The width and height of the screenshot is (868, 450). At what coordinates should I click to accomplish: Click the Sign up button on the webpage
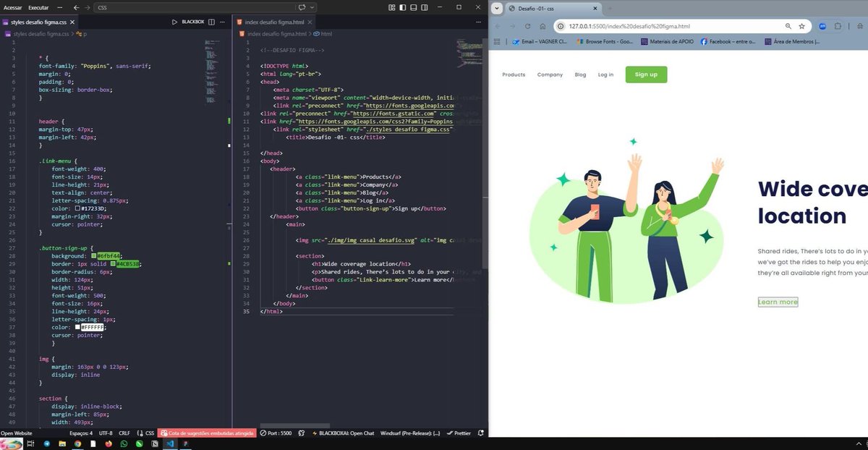pyautogui.click(x=645, y=75)
